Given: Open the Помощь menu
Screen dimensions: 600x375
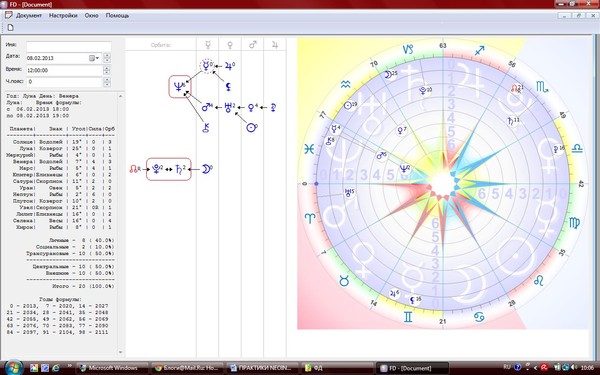Looking at the screenshot, I should [x=117, y=16].
